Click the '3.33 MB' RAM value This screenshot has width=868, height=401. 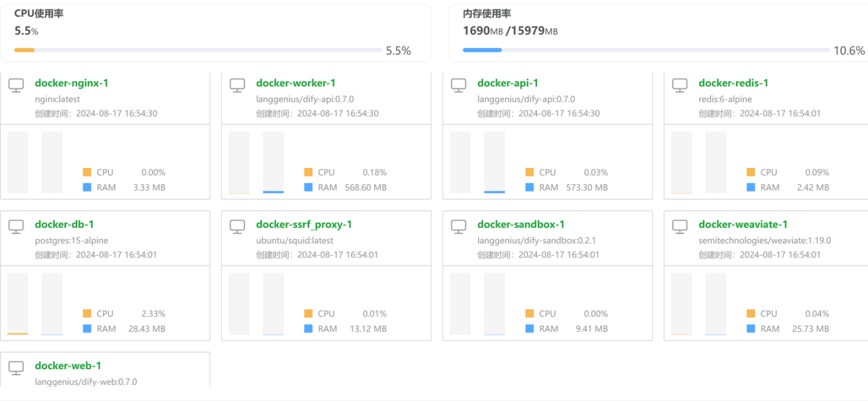(x=149, y=187)
